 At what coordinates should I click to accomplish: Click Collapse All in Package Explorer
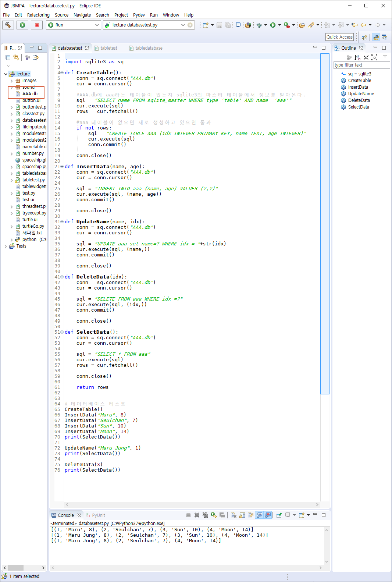8,57
